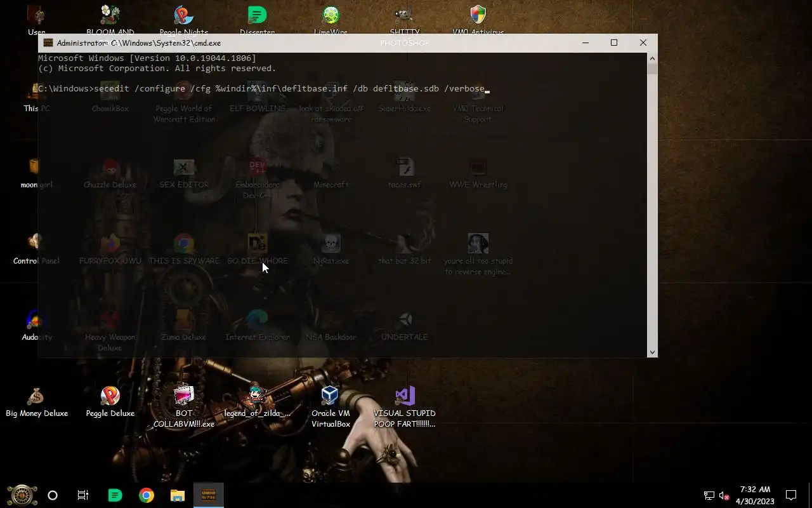This screenshot has height=508, width=812.
Task: Open File Explorer from the taskbar
Action: coord(178,495)
